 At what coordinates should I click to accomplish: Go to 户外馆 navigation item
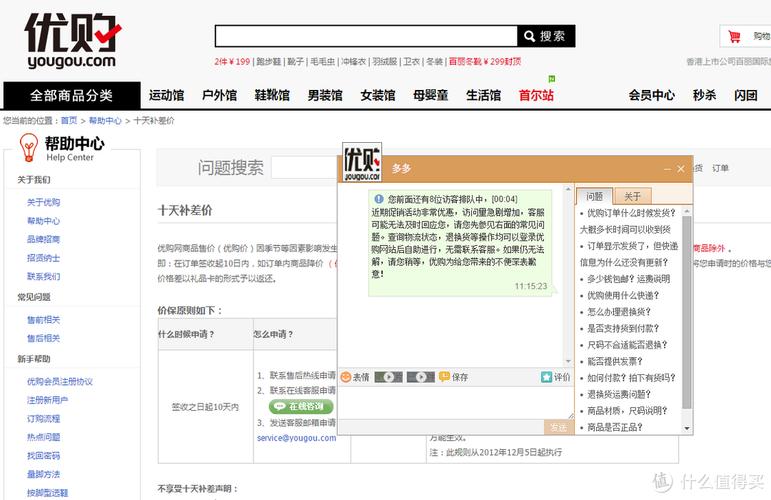click(219, 95)
